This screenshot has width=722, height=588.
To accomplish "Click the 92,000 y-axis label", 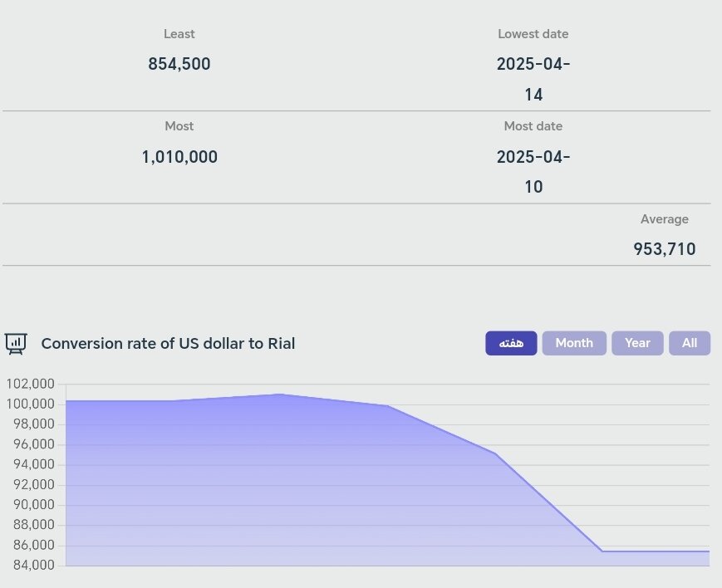I will coord(30,485).
